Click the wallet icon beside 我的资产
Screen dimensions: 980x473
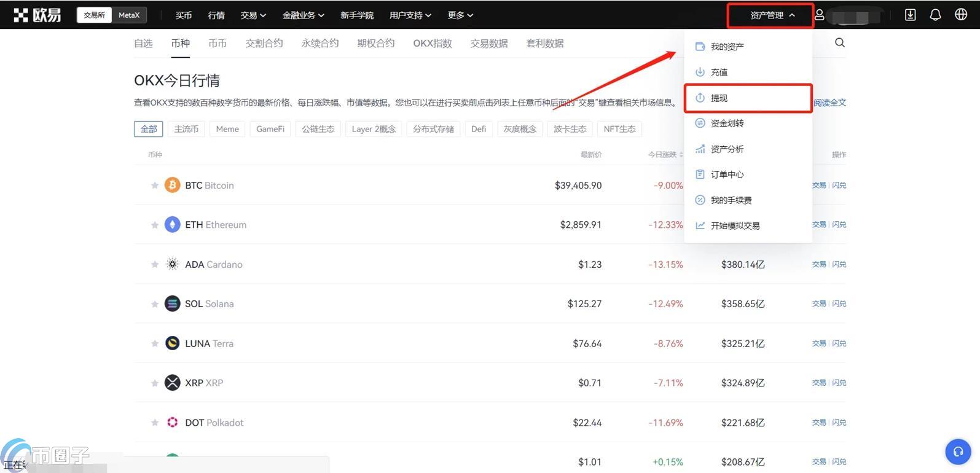pos(700,46)
